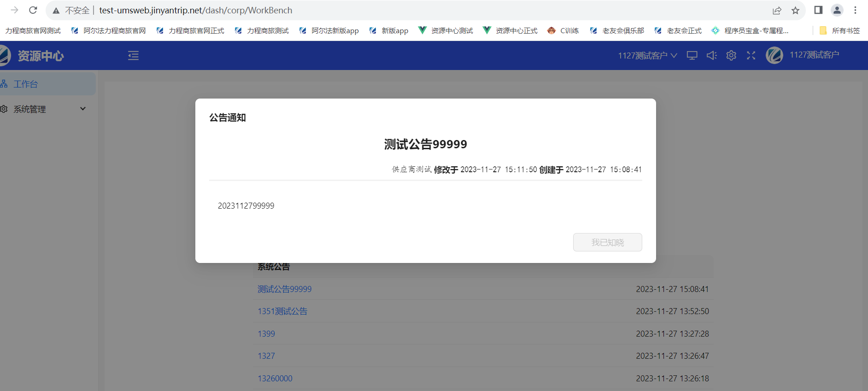Open the Chrome profile avatar
The height and width of the screenshot is (391, 868).
tap(837, 10)
